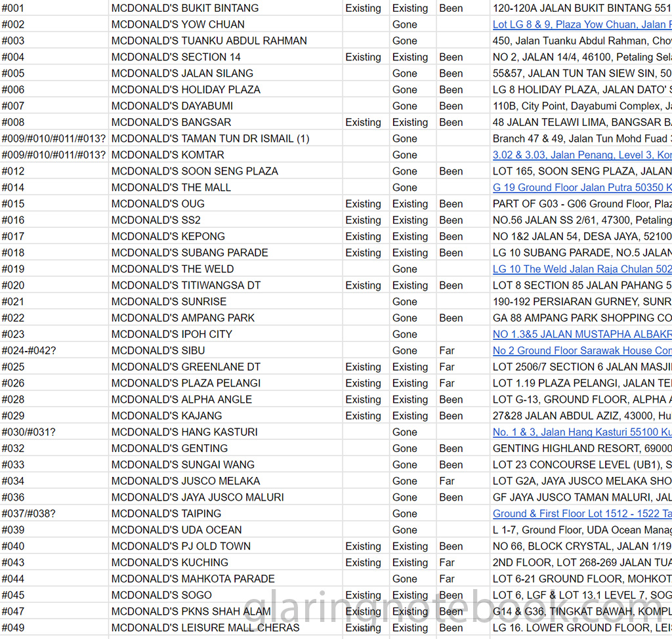This screenshot has width=672, height=639.
Task: Click the G 19 Jalan Putra address link
Action: point(581,188)
